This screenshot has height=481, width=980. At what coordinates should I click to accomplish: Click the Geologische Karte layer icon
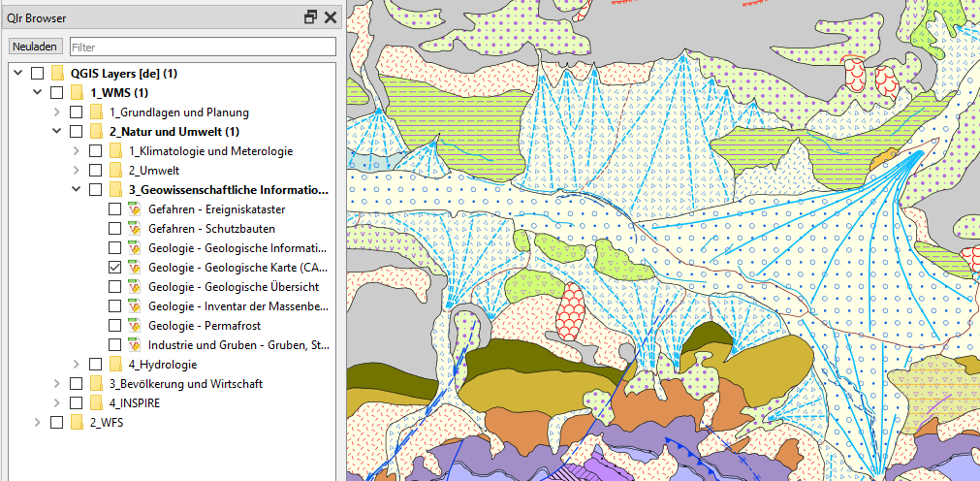point(135,268)
